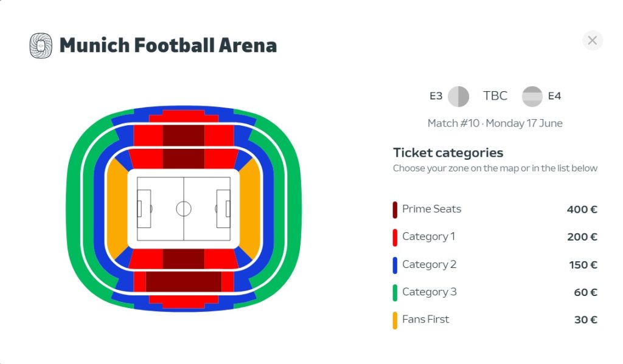Click the dark red Prime Seats swatch
Screen dimensions: 623x364
395,210
